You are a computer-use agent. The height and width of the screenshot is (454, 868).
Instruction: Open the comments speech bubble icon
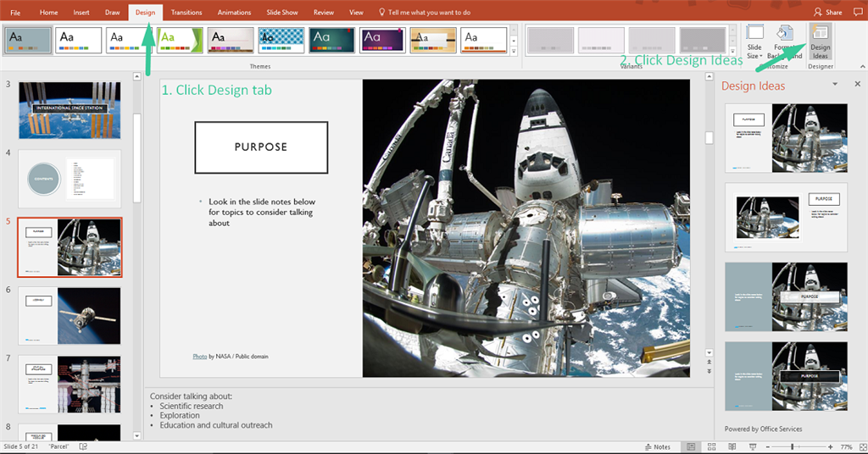[858, 12]
